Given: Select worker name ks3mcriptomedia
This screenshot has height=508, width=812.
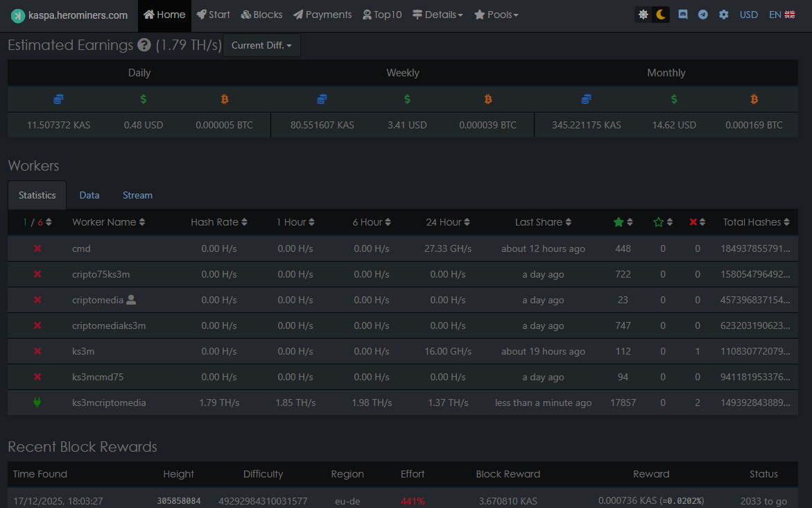Looking at the screenshot, I should 109,403.
